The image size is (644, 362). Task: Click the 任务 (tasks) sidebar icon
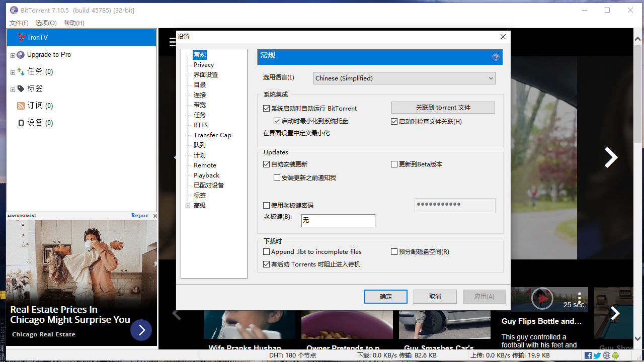pos(21,71)
